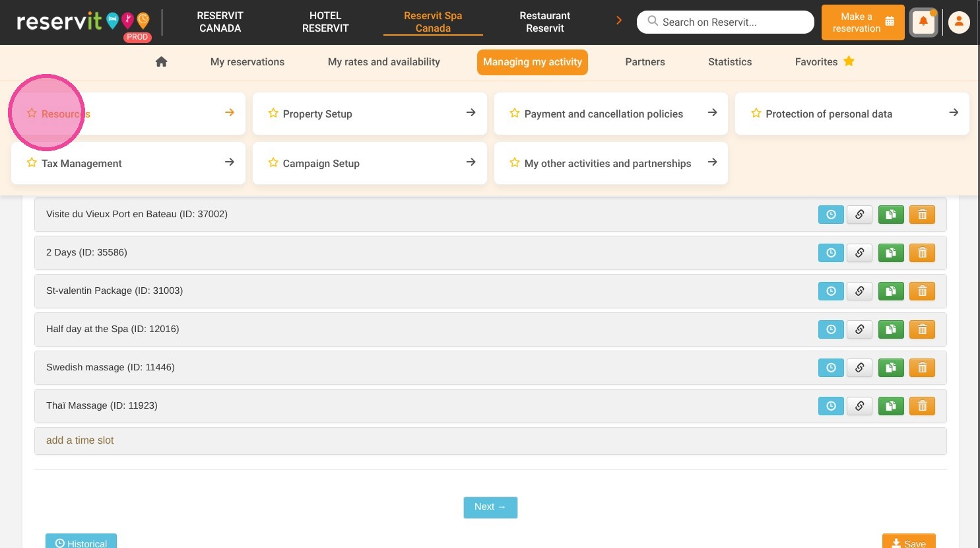Duplicate Swedish massage

pos(891,368)
